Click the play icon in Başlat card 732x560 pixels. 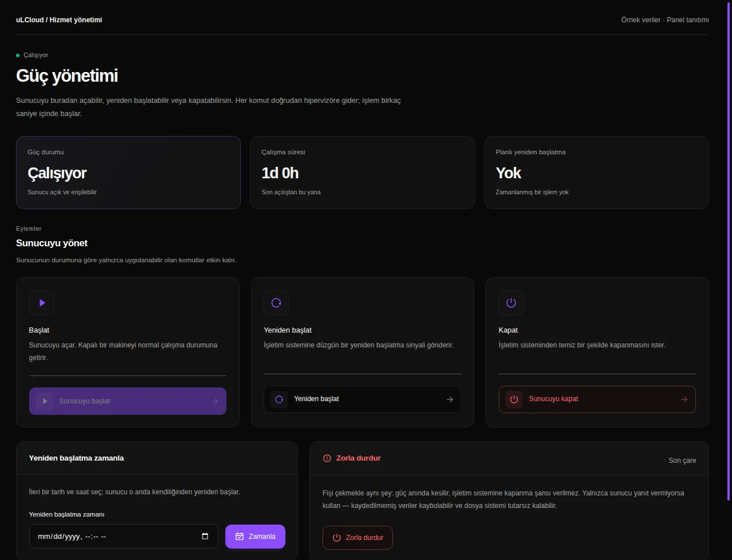point(42,303)
